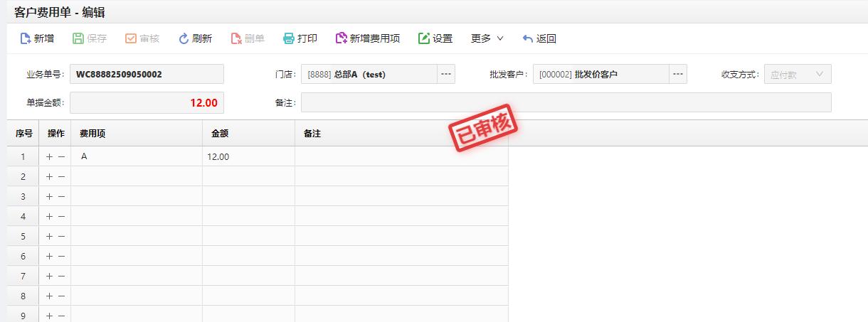Open the 批发客户 picker ellipsis button

[x=677, y=74]
